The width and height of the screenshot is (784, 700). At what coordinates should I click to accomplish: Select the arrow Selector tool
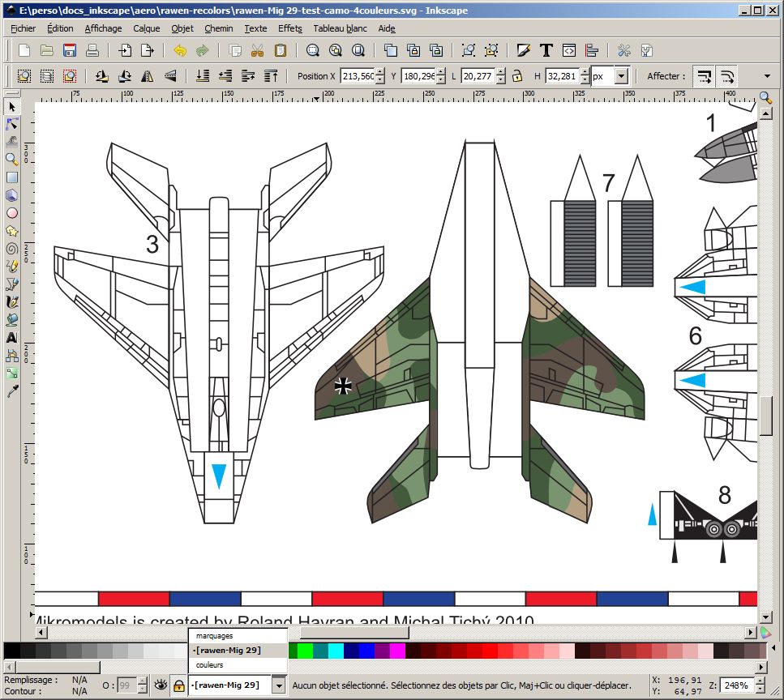(x=12, y=106)
